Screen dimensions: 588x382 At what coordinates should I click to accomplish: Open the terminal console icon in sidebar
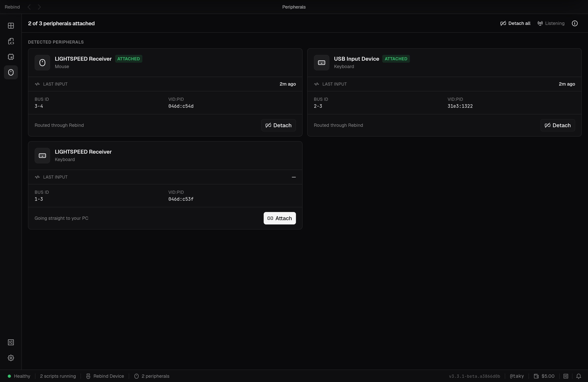tap(11, 342)
